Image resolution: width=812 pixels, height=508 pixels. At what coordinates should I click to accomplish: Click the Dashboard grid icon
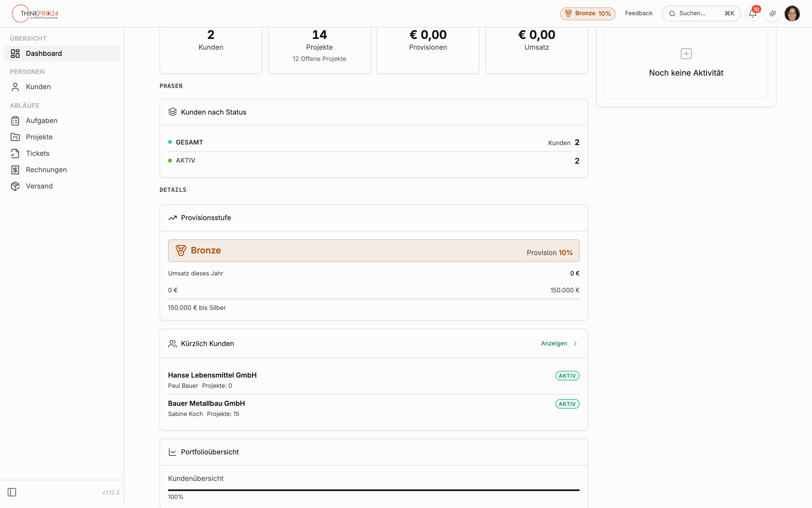pos(15,53)
